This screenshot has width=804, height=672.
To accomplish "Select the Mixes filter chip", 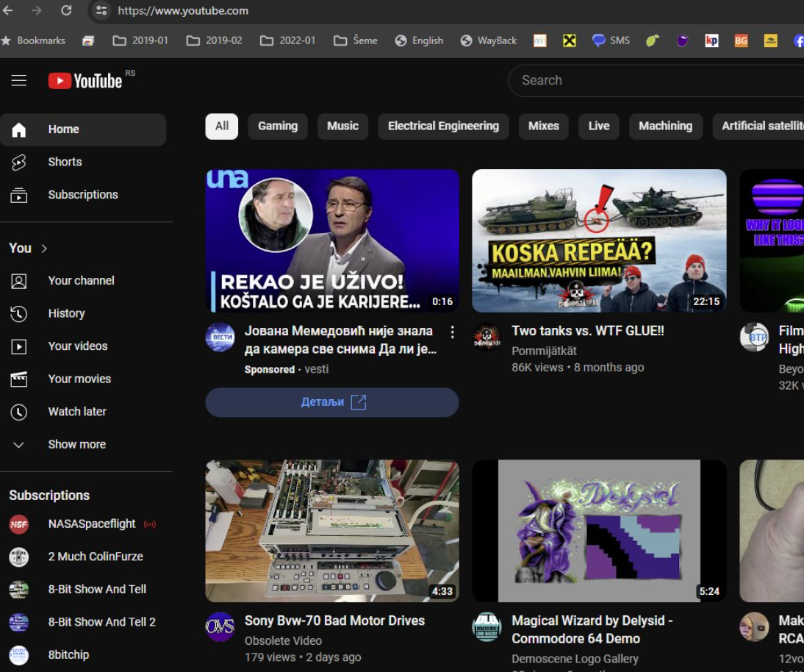I will 544,126.
